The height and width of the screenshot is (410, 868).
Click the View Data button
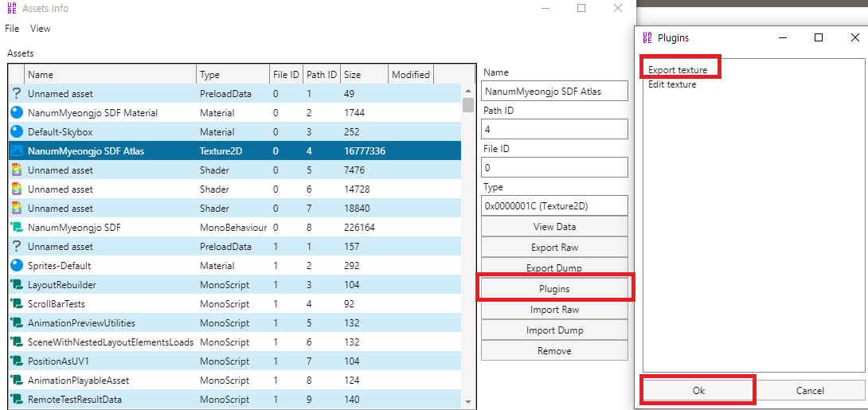(555, 226)
